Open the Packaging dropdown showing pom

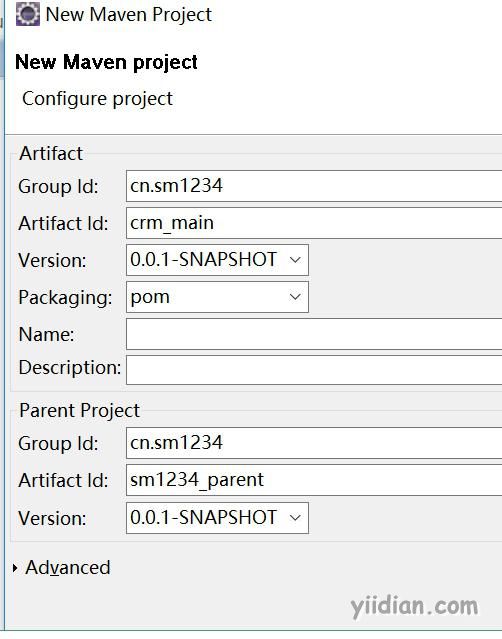[x=217, y=297]
